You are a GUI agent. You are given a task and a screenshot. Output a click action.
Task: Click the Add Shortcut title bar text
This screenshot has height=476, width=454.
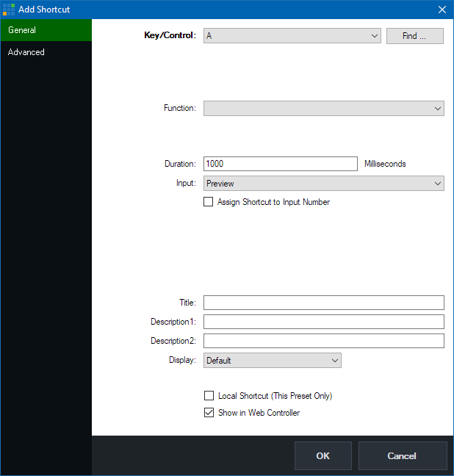[44, 10]
